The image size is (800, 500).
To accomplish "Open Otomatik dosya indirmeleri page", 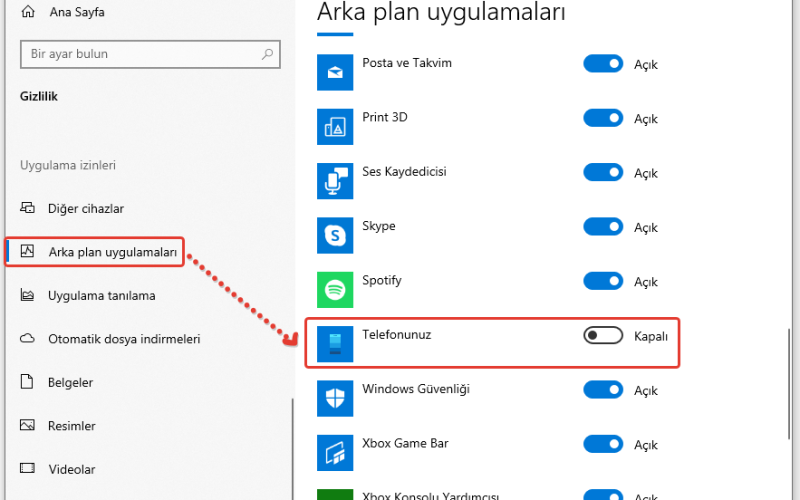I will [124, 339].
